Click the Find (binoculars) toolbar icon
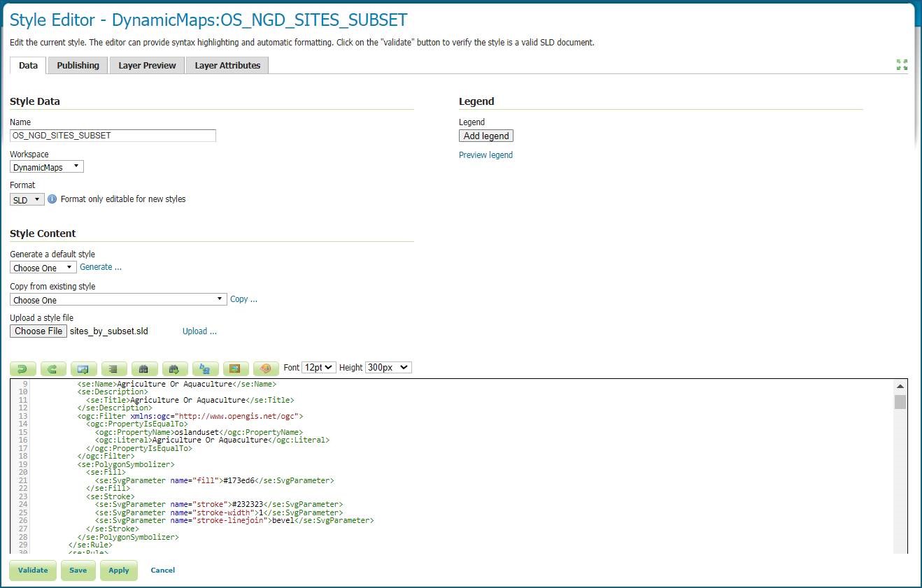Viewport: 922px width, 588px height. pos(144,368)
